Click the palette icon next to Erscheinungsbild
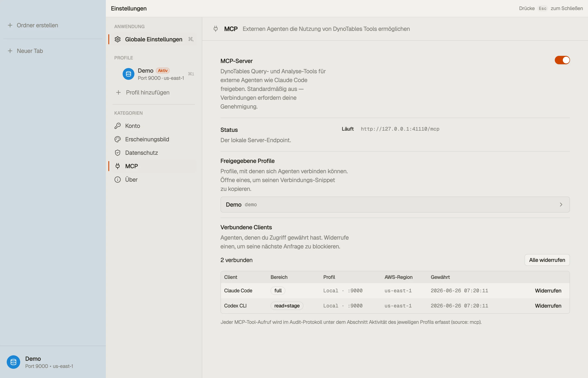Screen dimensions: 588x378 (118, 139)
